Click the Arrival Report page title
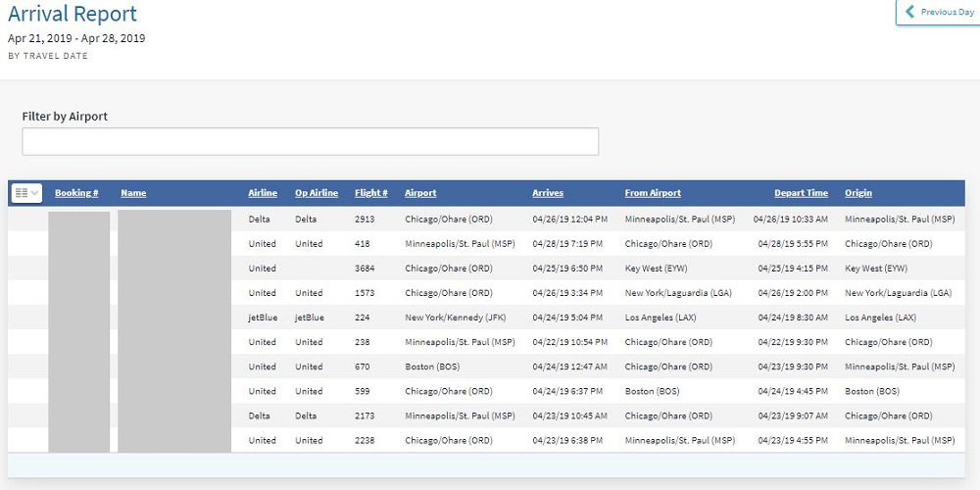The height and width of the screenshot is (490, 980). point(73,15)
